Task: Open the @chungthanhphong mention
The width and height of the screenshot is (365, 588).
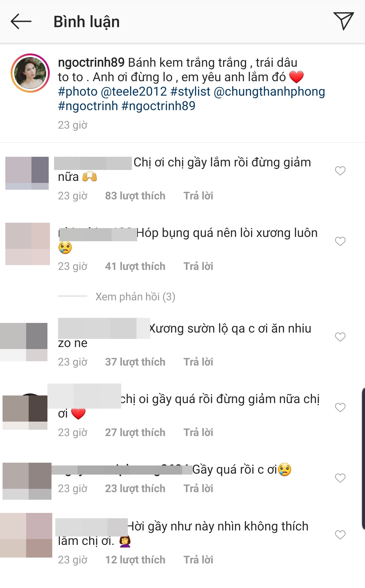Action: (x=269, y=92)
